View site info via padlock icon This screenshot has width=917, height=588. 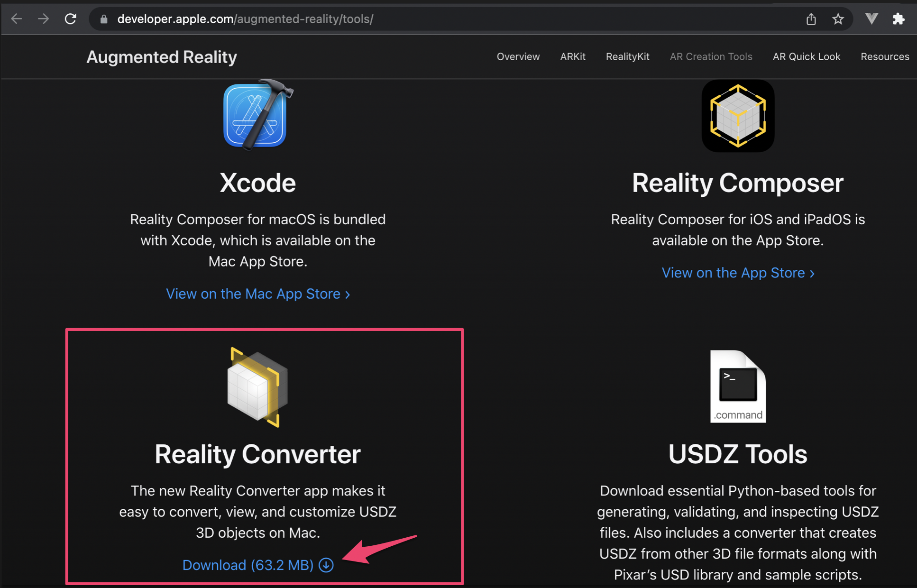(104, 19)
